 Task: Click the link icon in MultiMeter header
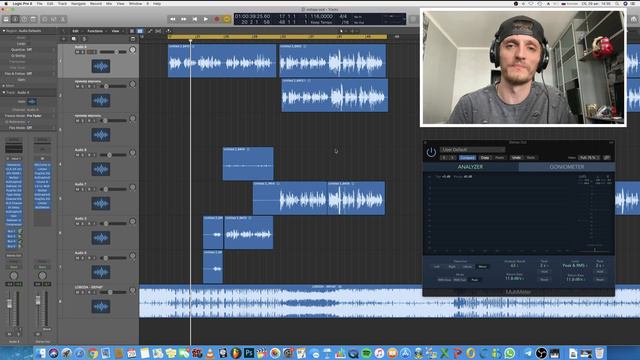pos(607,158)
